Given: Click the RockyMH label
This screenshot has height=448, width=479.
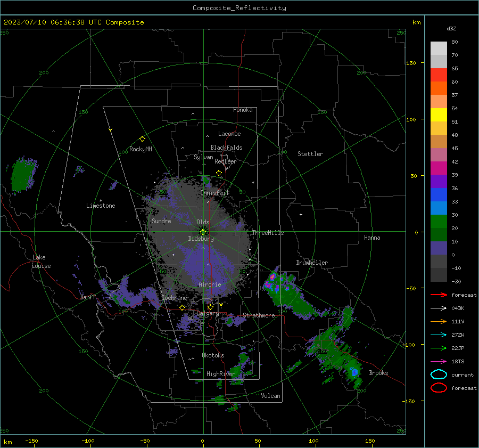Looking at the screenshot, I should [141, 149].
